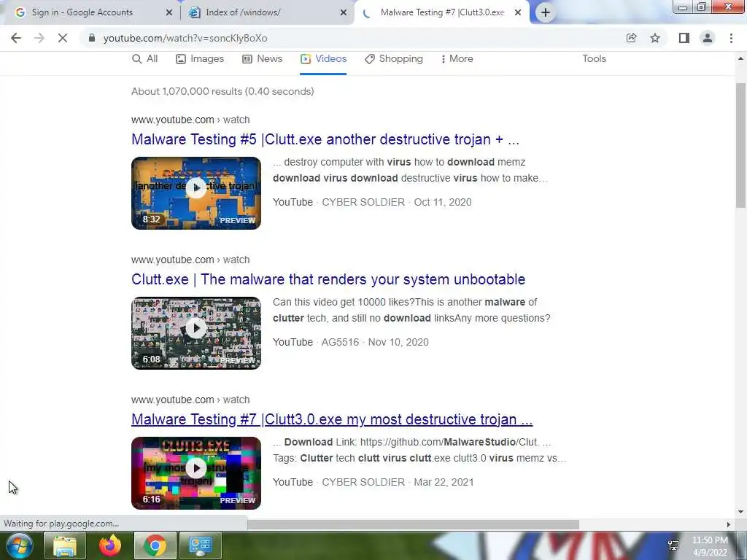Click 'CYBER SOLDIER · Mar 22, 2021' text

tap(398, 482)
